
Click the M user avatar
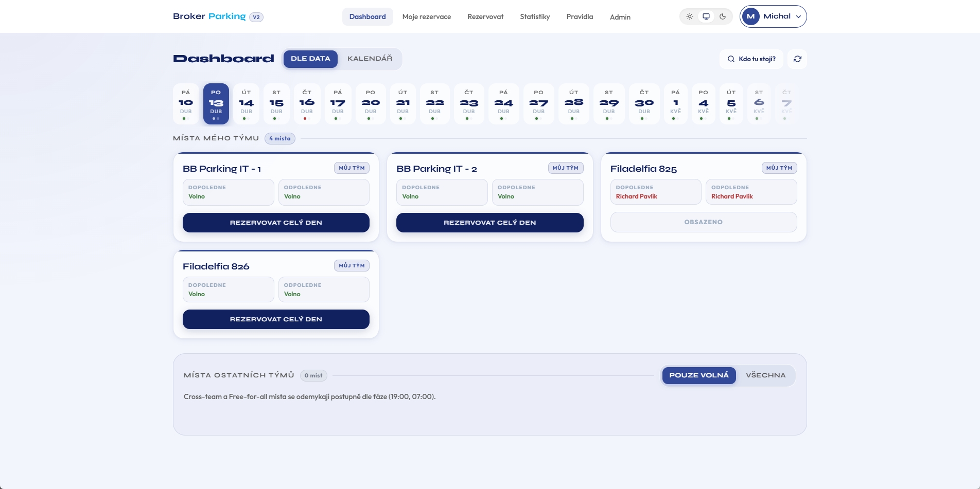[x=750, y=16]
